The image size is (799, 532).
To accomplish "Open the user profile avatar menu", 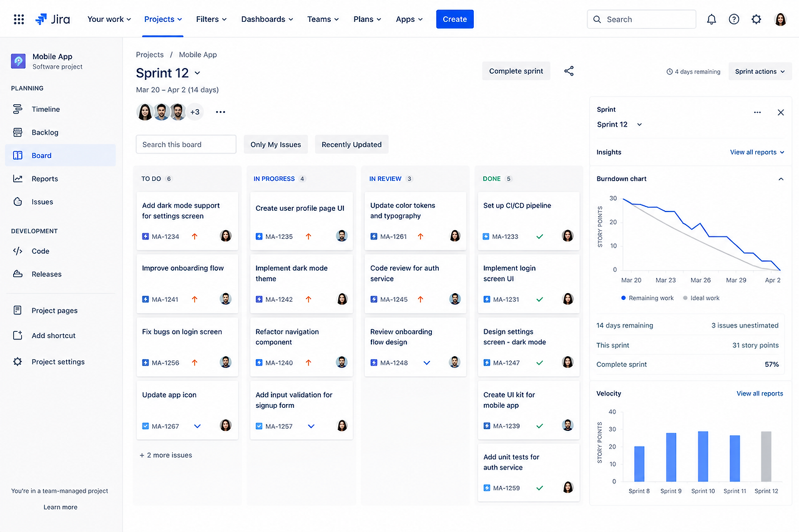I will coord(780,19).
